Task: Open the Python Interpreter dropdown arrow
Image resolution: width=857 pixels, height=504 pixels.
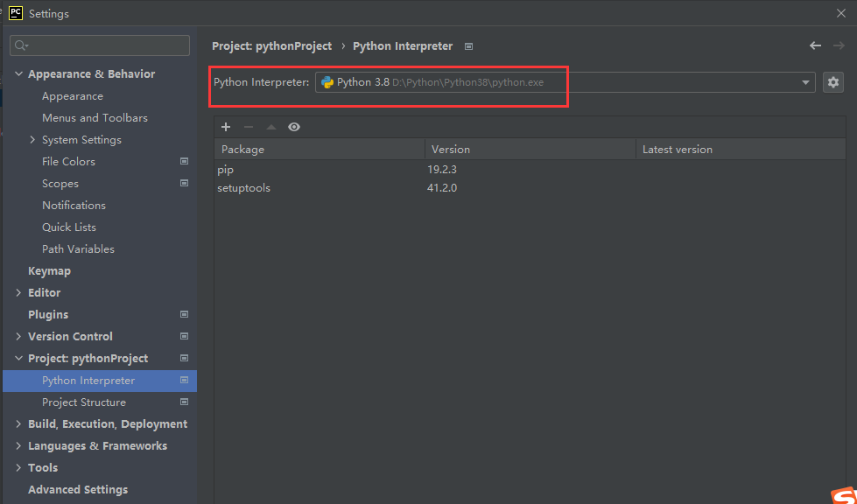Action: point(805,82)
